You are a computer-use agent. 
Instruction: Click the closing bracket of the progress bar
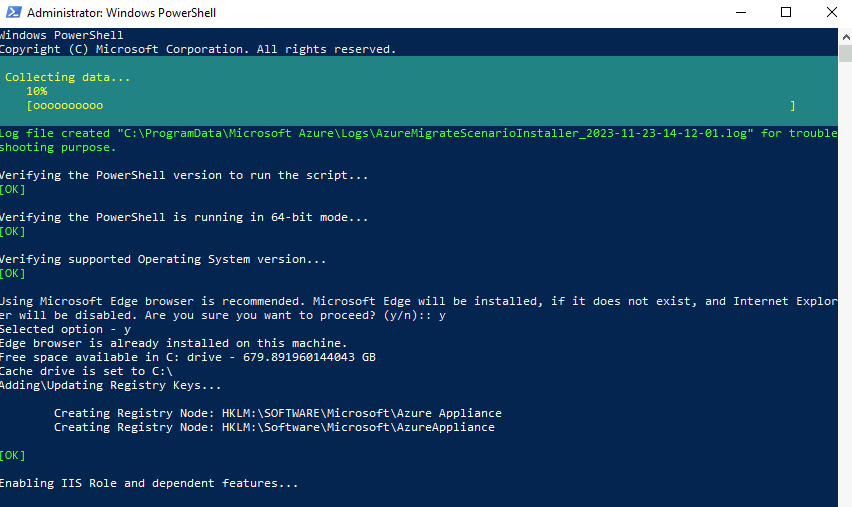793,105
